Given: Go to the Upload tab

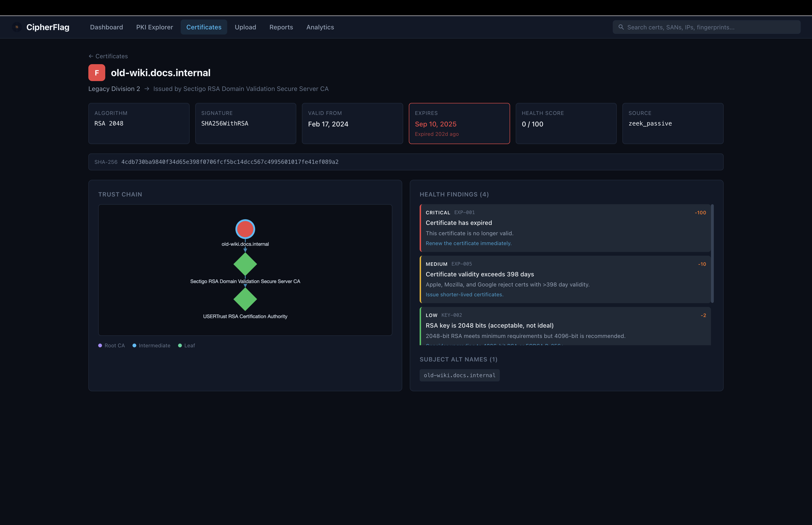Looking at the screenshot, I should 245,27.
